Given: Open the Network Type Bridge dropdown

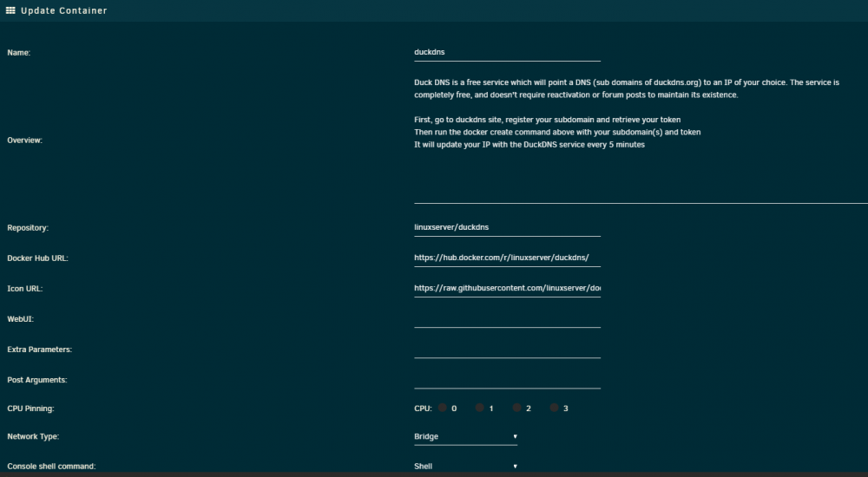Looking at the screenshot, I should [x=465, y=436].
